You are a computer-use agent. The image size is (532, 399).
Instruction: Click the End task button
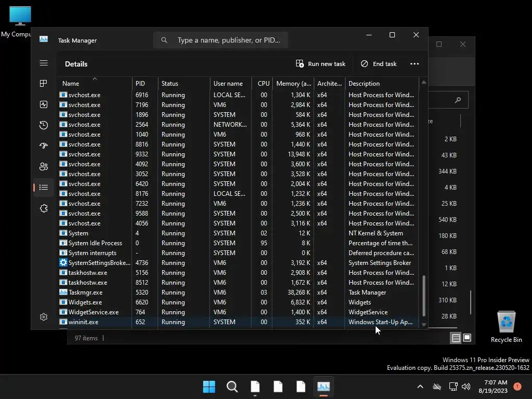[x=379, y=64]
